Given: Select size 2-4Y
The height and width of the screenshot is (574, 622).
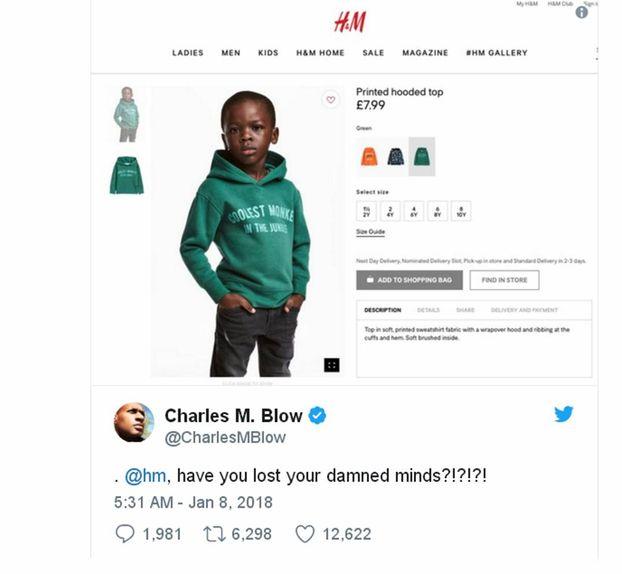Looking at the screenshot, I should tap(390, 211).
